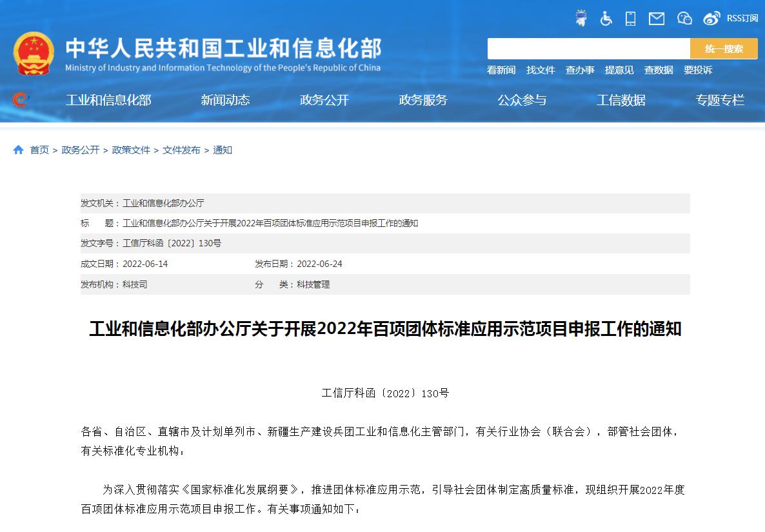
Task: Open the 提意见 quick link
Action: (619, 70)
